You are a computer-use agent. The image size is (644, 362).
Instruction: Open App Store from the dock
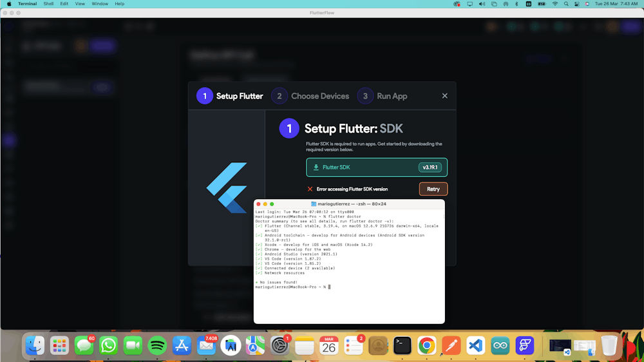[182, 345]
